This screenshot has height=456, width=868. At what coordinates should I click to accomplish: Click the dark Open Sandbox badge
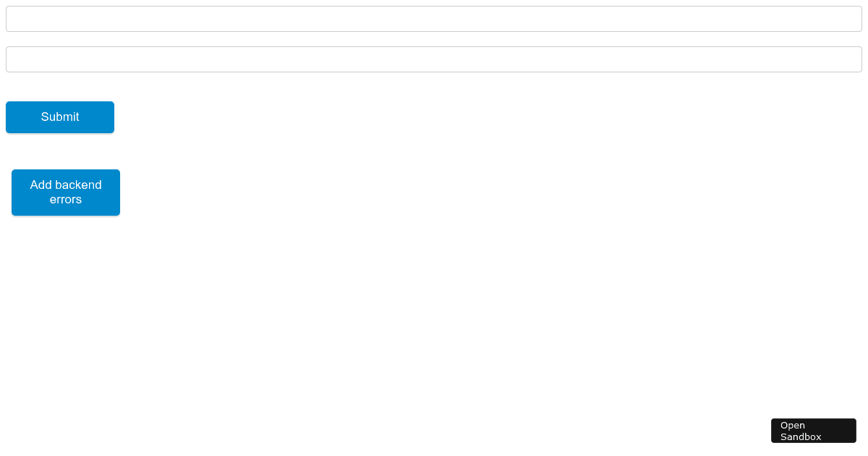coord(814,431)
